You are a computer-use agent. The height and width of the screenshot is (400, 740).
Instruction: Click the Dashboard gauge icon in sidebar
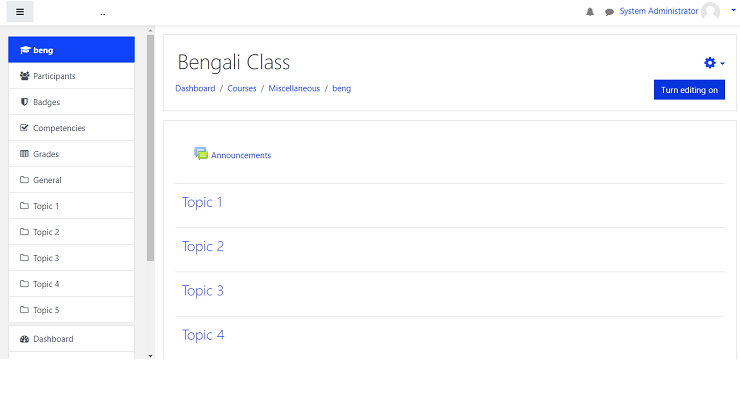click(x=24, y=339)
